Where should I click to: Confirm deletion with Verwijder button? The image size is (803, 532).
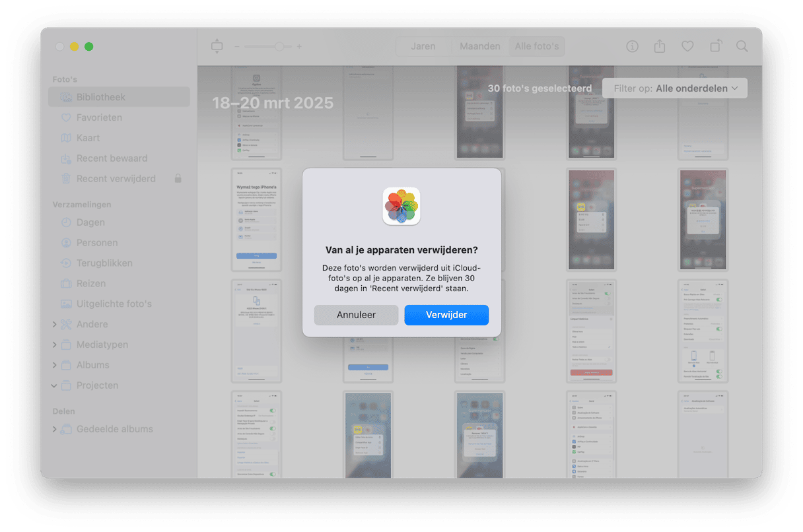tap(446, 315)
